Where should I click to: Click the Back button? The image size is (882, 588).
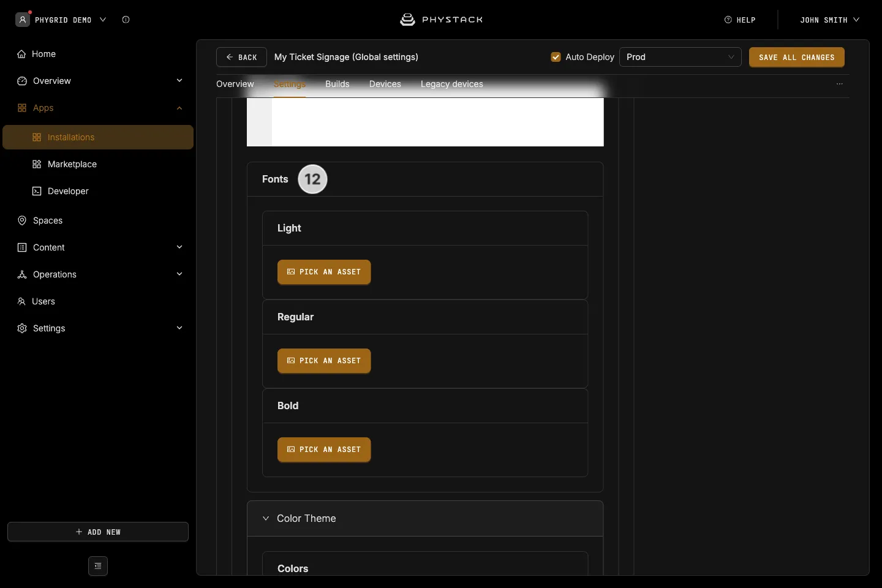(x=241, y=57)
